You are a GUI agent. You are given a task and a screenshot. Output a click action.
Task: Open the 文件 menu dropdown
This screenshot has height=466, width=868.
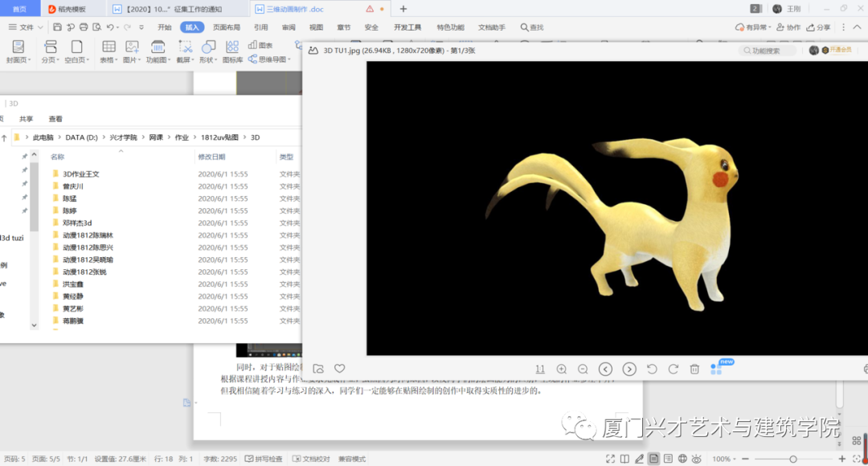tap(26, 27)
